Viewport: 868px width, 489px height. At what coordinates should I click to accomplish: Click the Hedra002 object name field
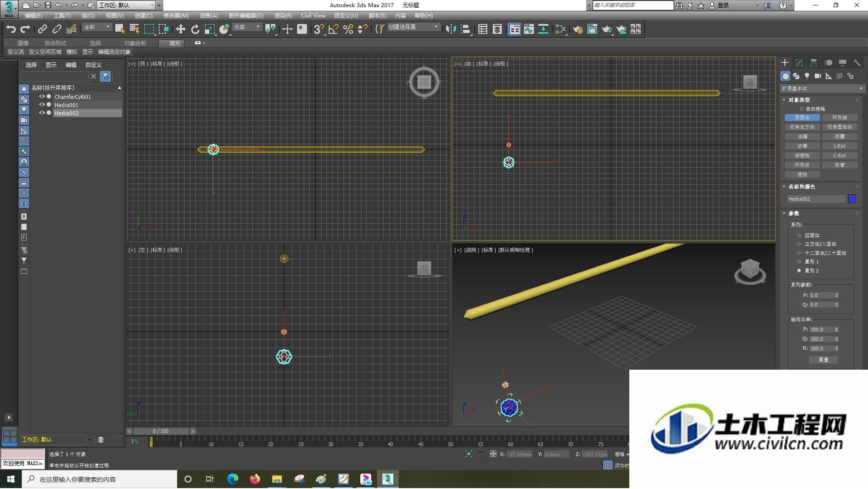[816, 199]
